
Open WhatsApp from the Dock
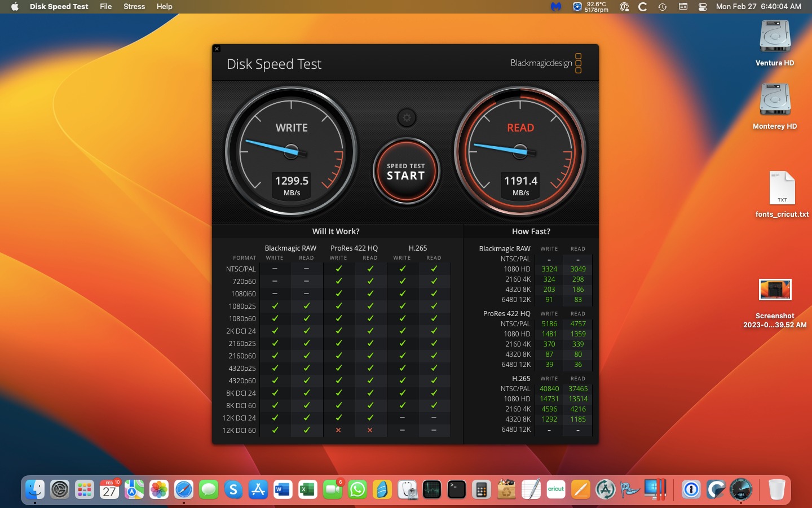click(x=358, y=489)
